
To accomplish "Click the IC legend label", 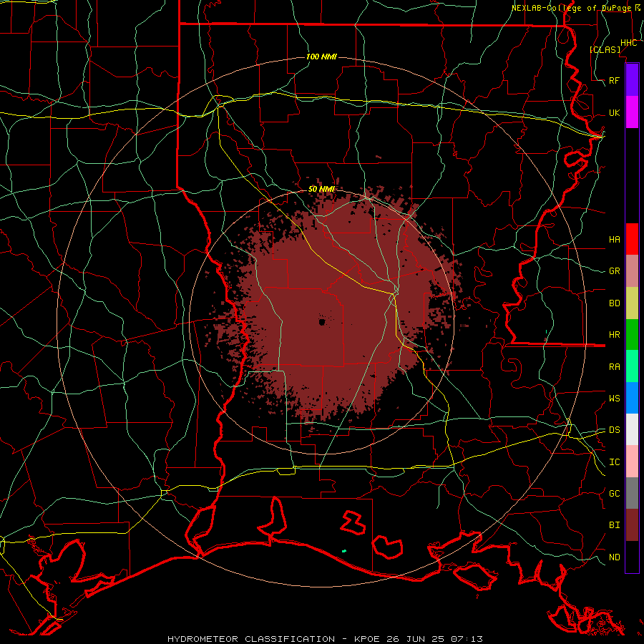I will point(614,462).
